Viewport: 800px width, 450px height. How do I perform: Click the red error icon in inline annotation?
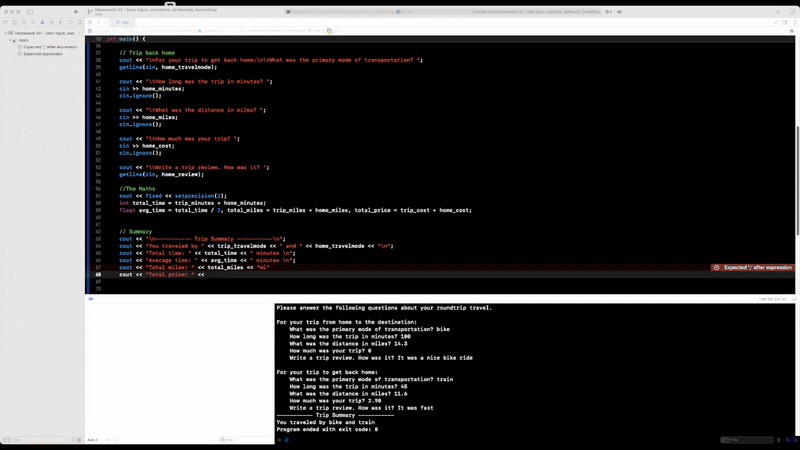[x=717, y=267]
